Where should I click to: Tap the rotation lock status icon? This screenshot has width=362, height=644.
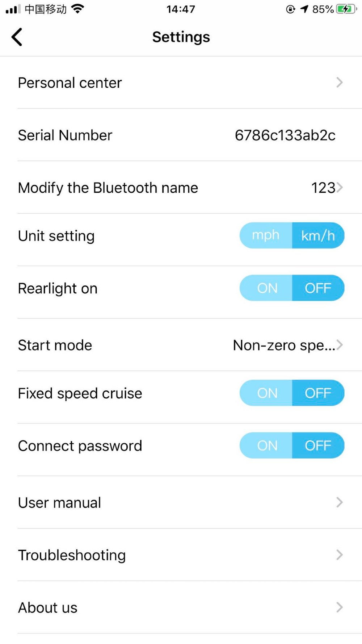tap(290, 9)
